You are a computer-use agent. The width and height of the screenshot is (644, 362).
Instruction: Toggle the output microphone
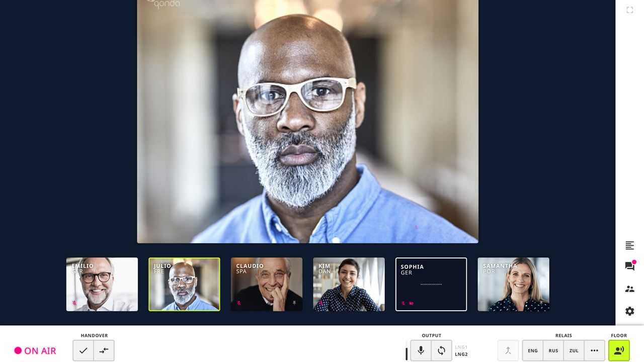tap(421, 350)
